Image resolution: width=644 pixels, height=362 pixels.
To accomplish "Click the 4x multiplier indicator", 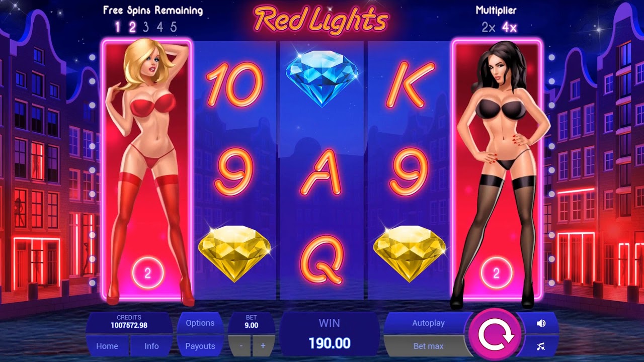I will 509,28.
